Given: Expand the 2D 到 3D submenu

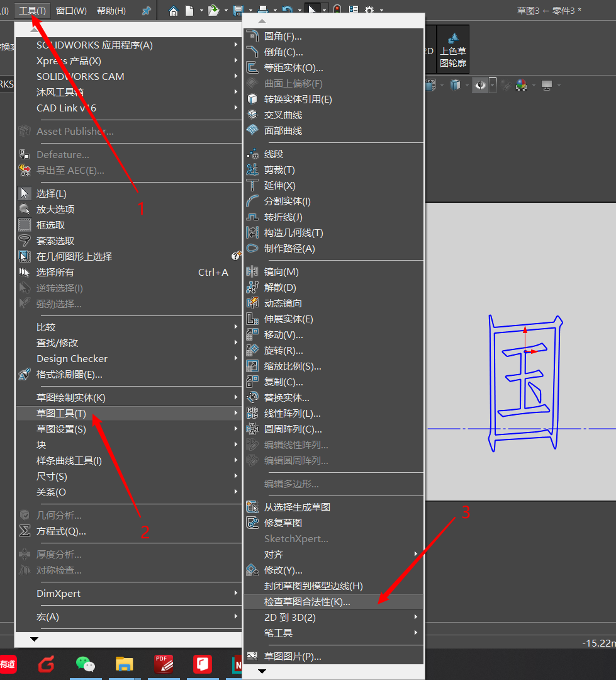Looking at the screenshot, I should tap(333, 618).
